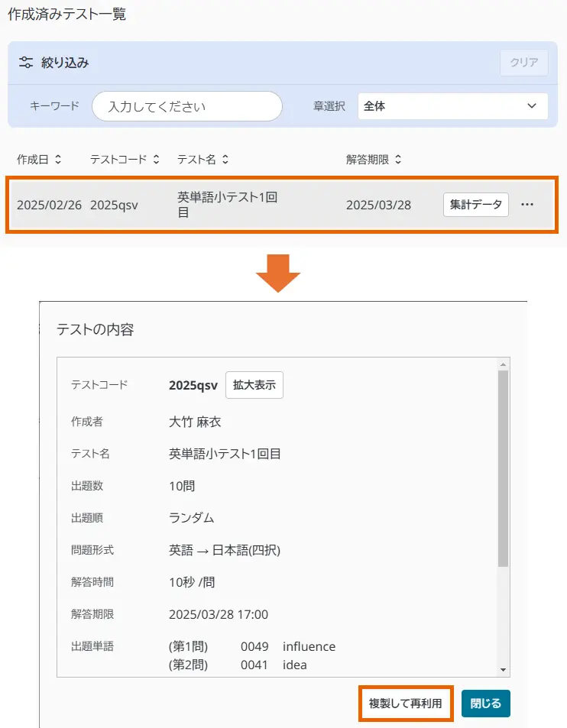Click the 作成日 column header
Image resolution: width=567 pixels, height=728 pixels.
pos(33,159)
